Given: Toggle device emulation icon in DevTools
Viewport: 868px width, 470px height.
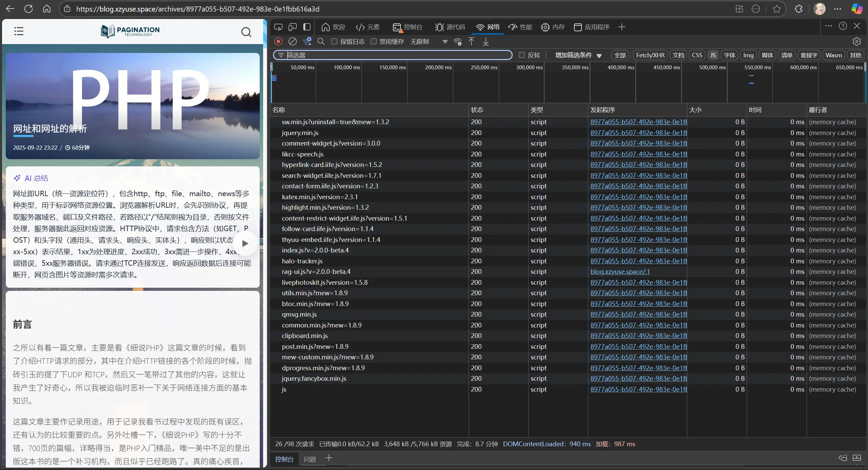Looking at the screenshot, I should [292, 27].
